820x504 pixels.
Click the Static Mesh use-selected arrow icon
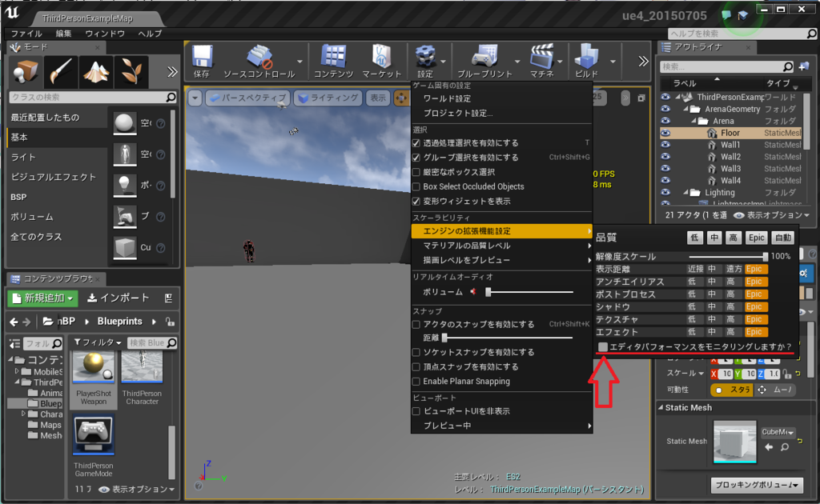pos(769,447)
